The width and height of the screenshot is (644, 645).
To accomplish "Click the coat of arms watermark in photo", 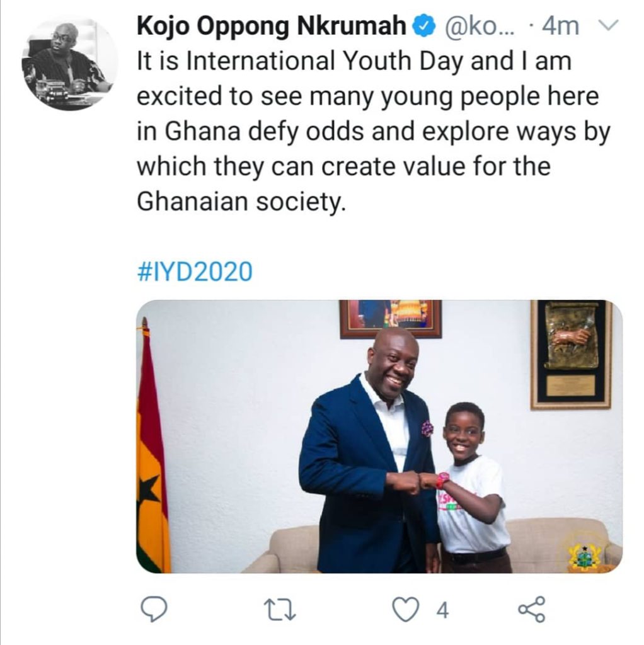I will [585, 553].
